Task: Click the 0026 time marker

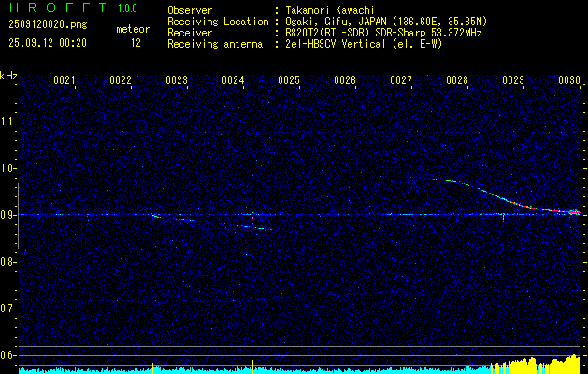Action: coord(345,80)
